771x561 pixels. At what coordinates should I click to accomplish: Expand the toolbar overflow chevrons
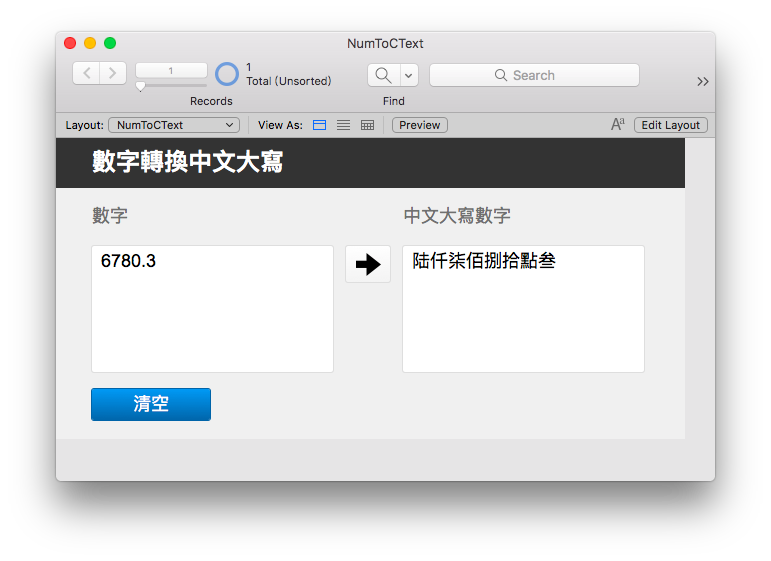(x=703, y=82)
